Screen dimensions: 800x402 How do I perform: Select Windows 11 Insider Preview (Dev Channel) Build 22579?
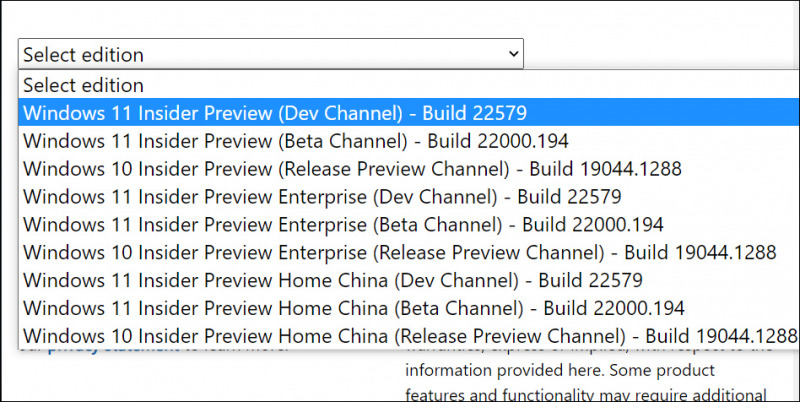409,112
